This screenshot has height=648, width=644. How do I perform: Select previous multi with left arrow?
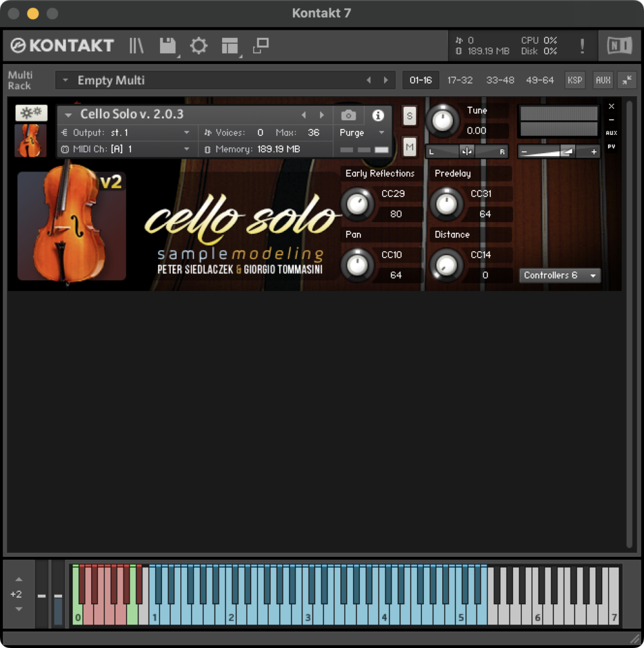click(x=368, y=80)
